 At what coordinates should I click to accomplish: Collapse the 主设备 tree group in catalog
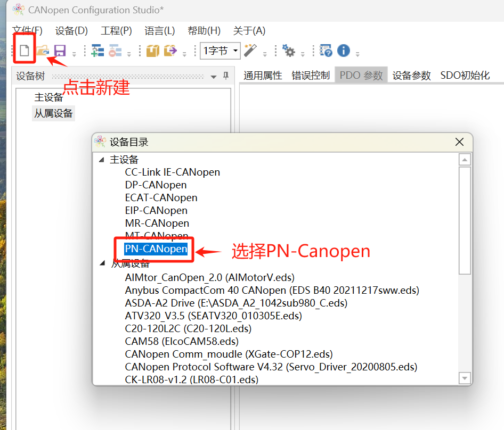pyautogui.click(x=102, y=160)
